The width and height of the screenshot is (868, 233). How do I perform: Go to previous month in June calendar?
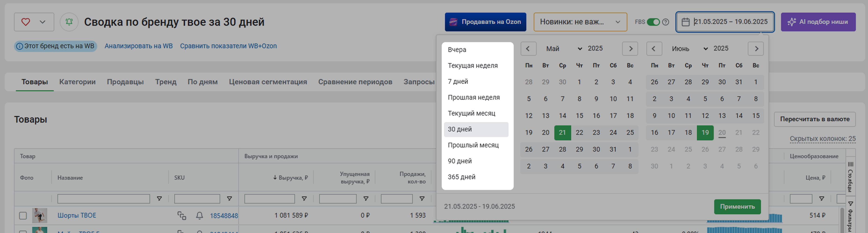(x=654, y=49)
